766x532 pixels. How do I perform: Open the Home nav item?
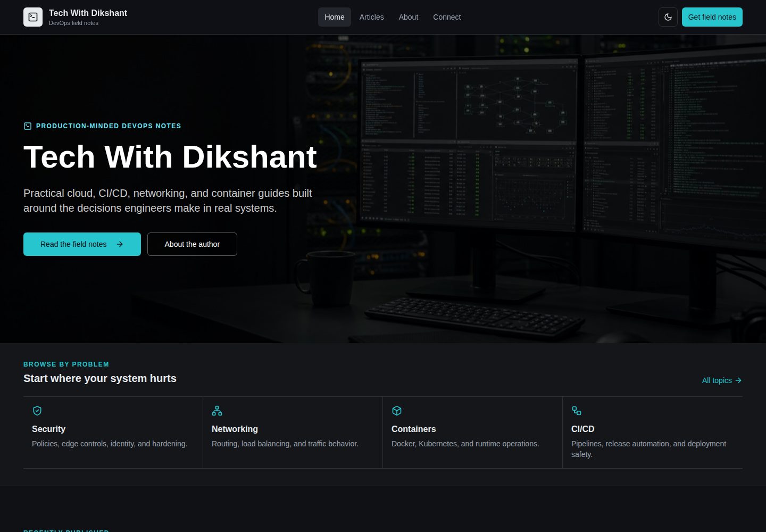(335, 17)
